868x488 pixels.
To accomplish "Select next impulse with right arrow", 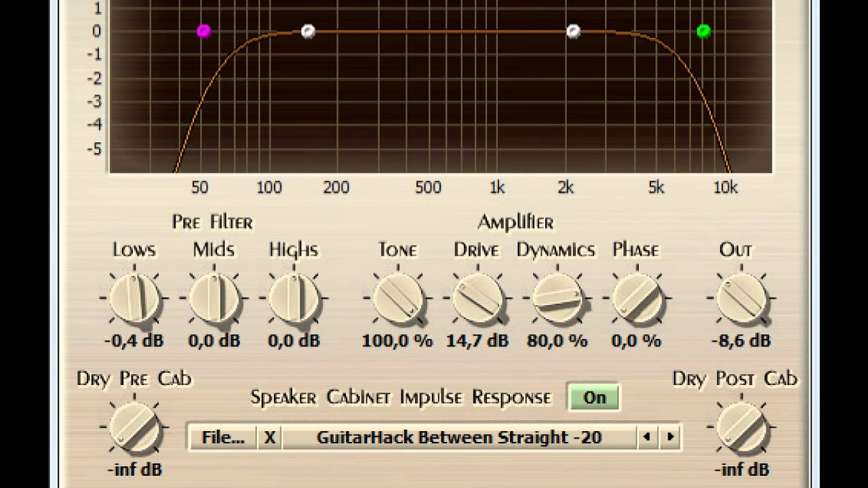I will click(x=670, y=437).
